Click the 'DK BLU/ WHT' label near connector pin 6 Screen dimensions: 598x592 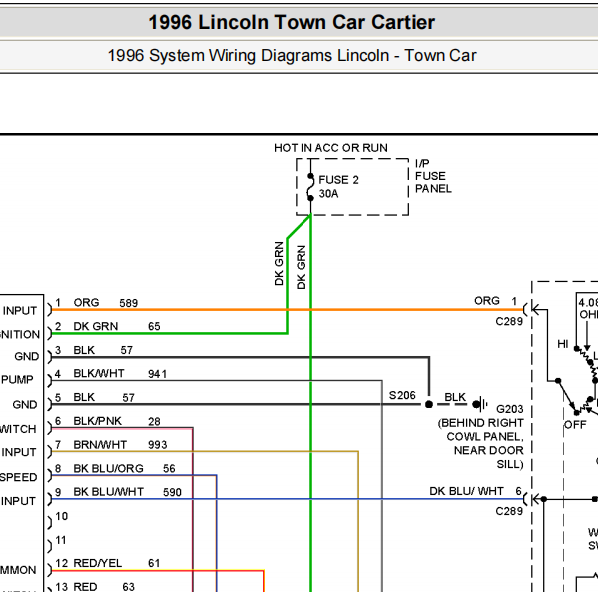pos(466,491)
